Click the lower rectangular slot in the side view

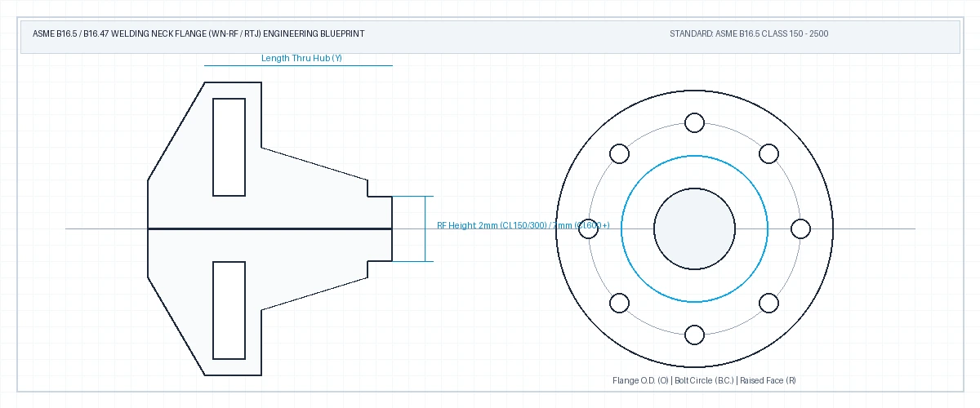click(229, 310)
